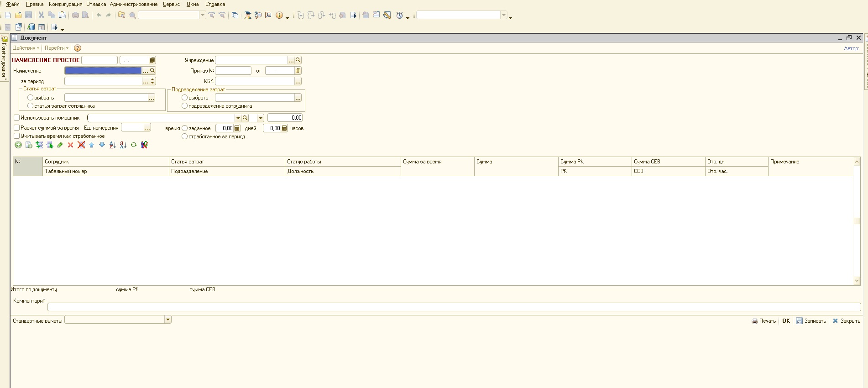Viewport: 868px width, 388px height.
Task: Add a new row with the green plus icon
Action: [x=18, y=145]
